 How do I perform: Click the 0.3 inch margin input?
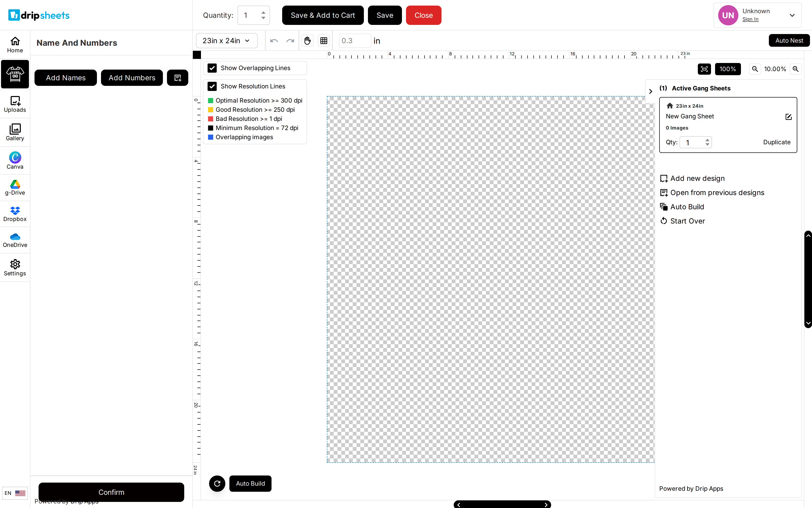coord(355,41)
